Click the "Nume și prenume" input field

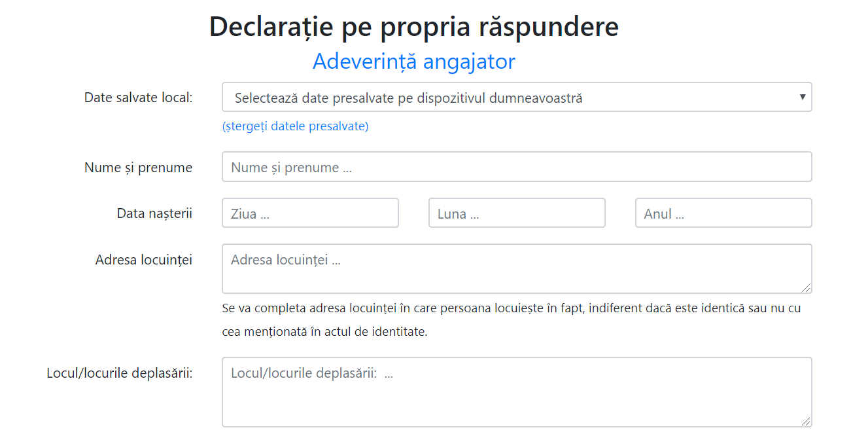click(x=517, y=166)
